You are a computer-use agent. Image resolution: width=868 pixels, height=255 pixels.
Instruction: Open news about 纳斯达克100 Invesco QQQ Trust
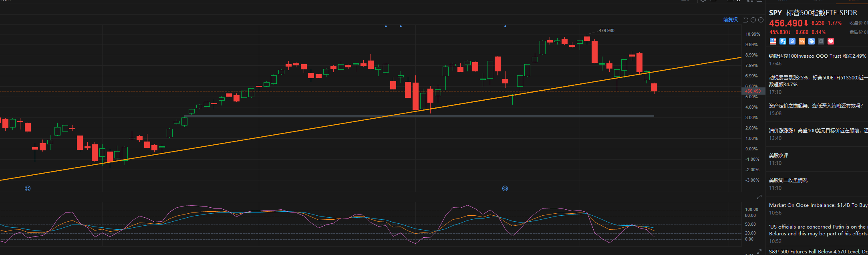click(x=818, y=56)
